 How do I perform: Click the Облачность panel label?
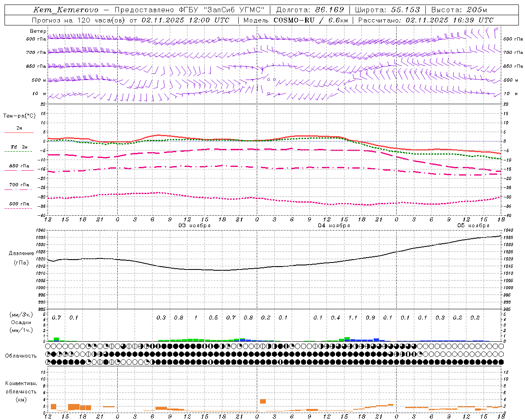[x=21, y=356]
